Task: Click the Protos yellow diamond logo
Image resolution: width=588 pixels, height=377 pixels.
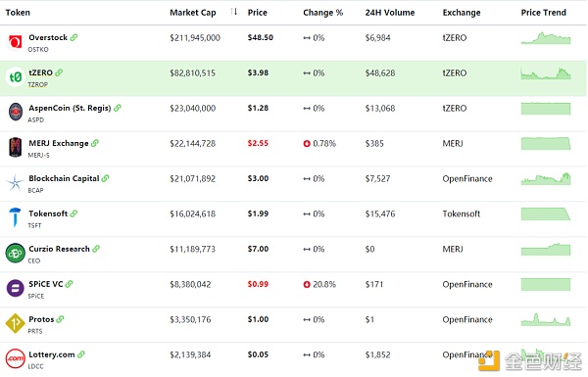Action: pyautogui.click(x=16, y=323)
